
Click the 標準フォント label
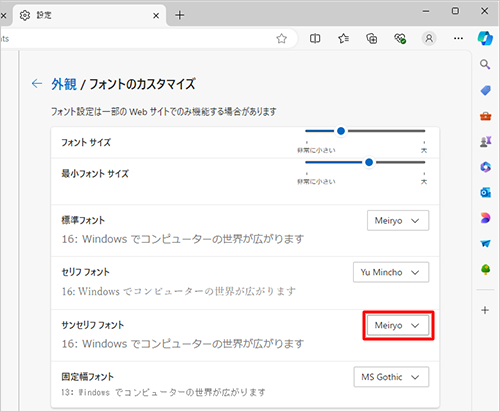click(x=83, y=220)
